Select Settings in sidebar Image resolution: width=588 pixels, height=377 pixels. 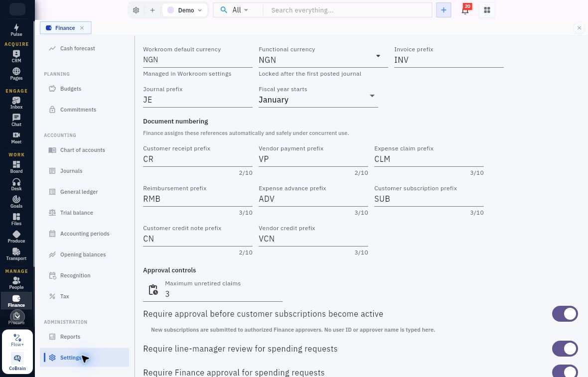(x=84, y=358)
